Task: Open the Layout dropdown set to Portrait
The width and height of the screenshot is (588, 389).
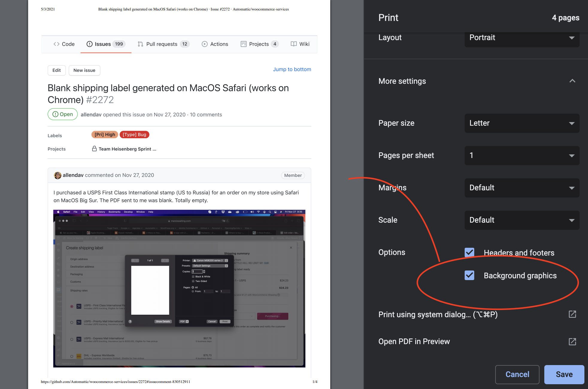Action: (522, 38)
